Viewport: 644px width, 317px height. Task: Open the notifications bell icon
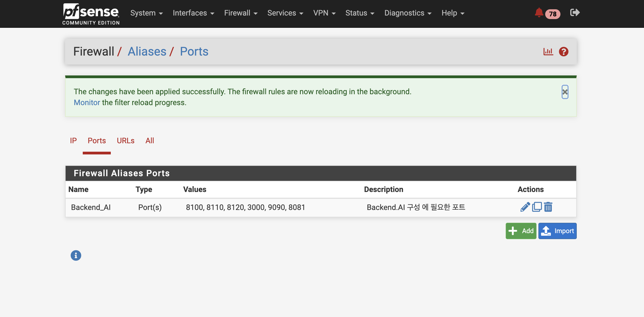click(x=539, y=13)
